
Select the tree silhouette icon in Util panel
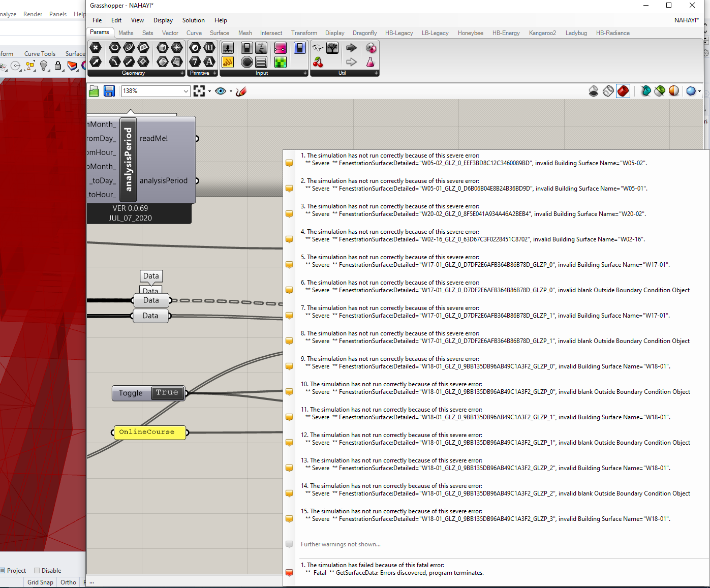tap(332, 48)
